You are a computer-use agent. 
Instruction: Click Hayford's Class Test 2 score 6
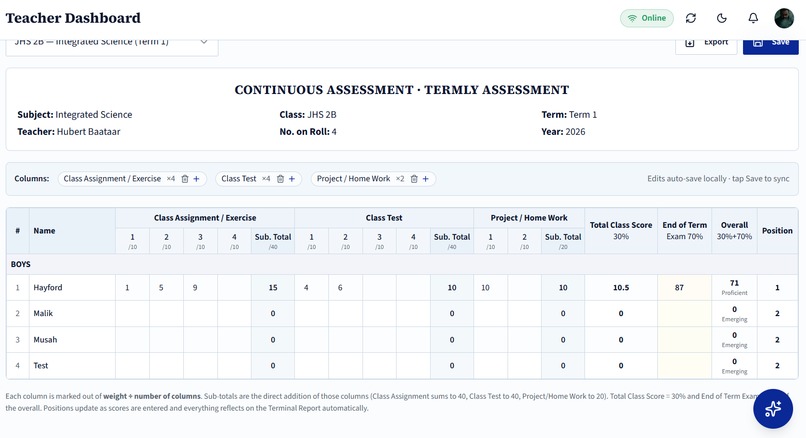point(345,287)
